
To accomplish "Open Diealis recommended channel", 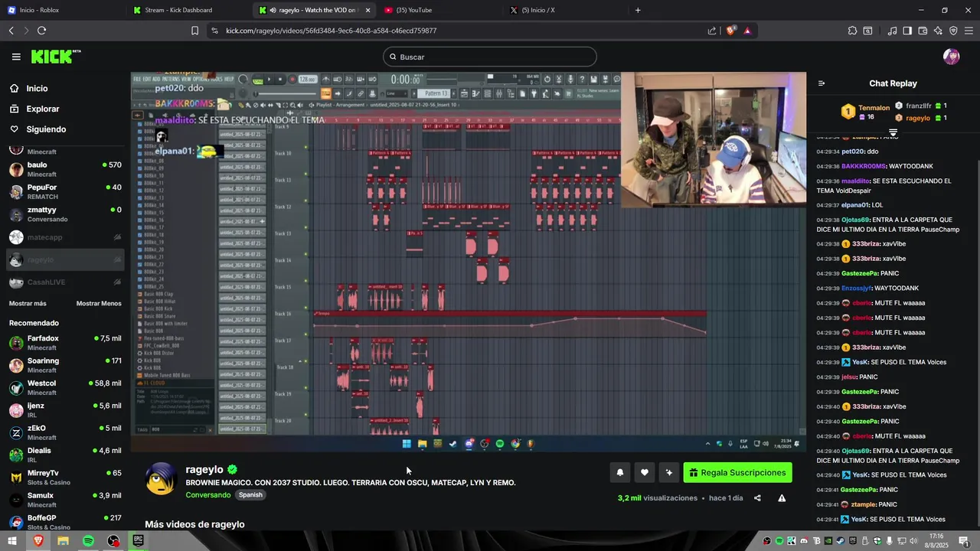I will pyautogui.click(x=65, y=455).
